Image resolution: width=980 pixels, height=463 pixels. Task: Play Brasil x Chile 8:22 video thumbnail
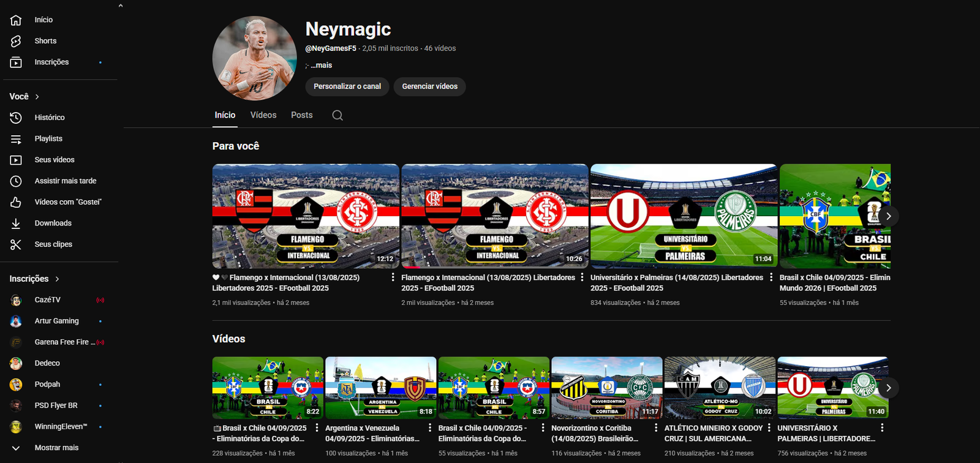tap(268, 388)
